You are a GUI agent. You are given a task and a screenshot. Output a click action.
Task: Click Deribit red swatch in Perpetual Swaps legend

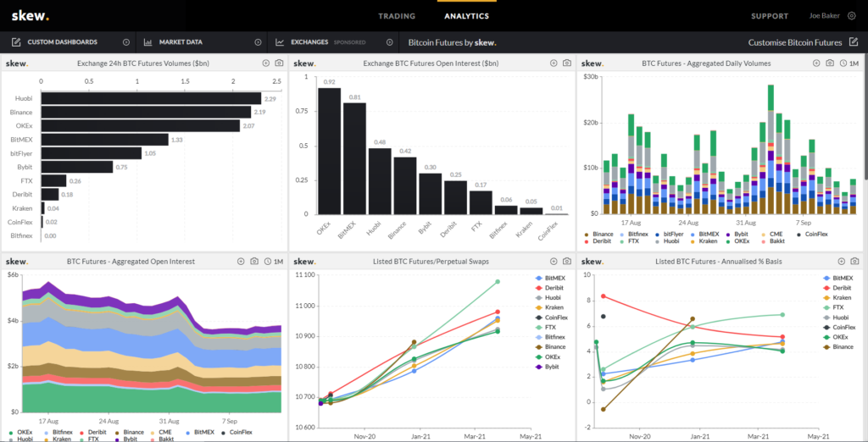click(x=539, y=288)
